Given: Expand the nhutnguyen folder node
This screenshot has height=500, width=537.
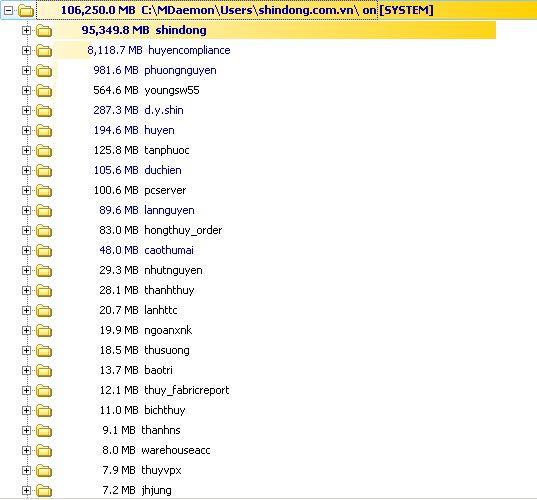Looking at the screenshot, I should pos(26,271).
